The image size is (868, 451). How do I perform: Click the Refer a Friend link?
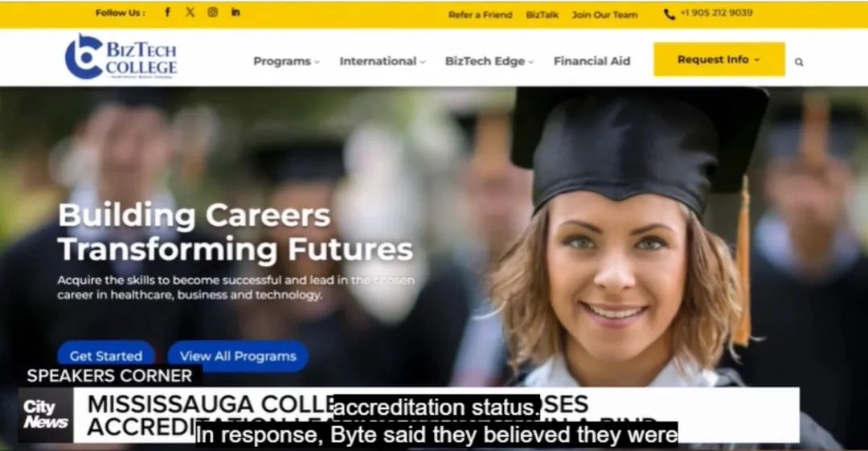480,15
